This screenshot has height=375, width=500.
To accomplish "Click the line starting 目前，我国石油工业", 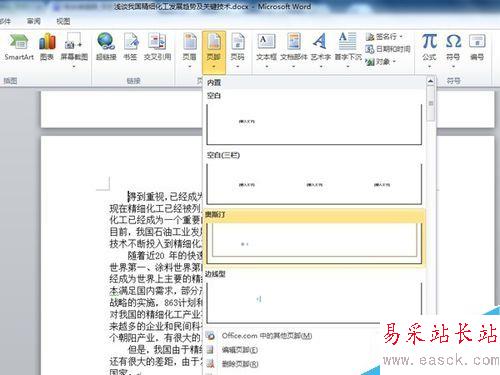I will coord(156,231).
